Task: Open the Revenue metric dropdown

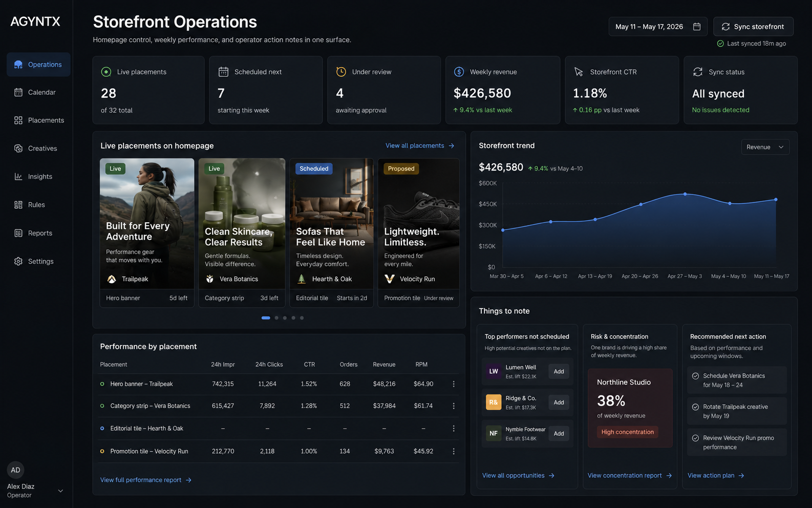Action: point(765,147)
